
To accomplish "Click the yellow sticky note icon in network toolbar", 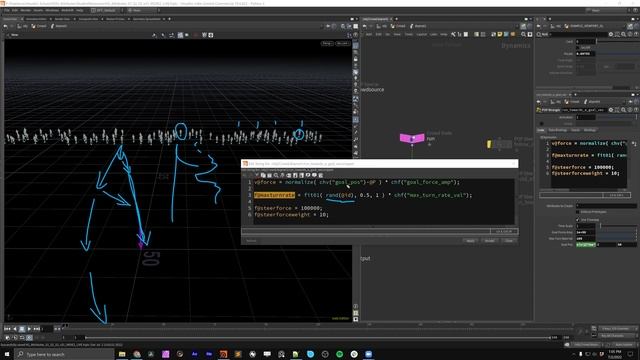I will pos(500,35).
